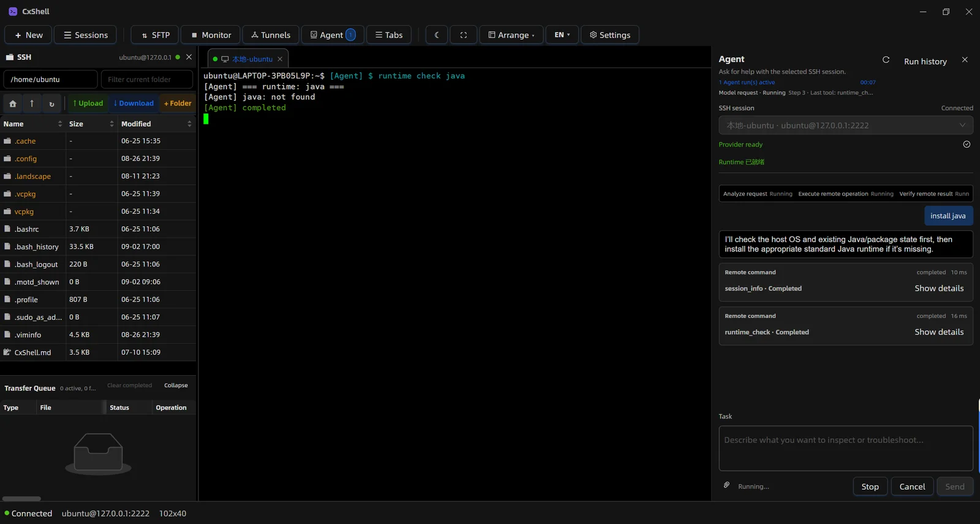Open the Tunnels toolbar item

tap(271, 35)
